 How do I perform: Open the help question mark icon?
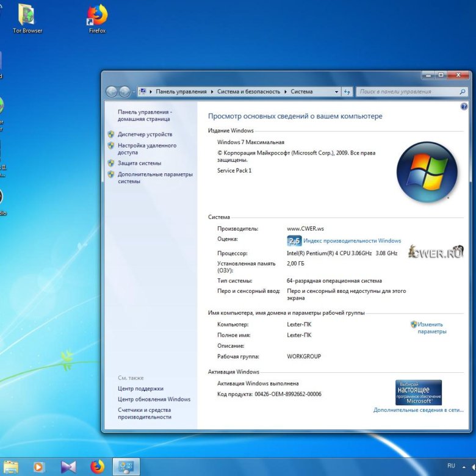pos(464,106)
